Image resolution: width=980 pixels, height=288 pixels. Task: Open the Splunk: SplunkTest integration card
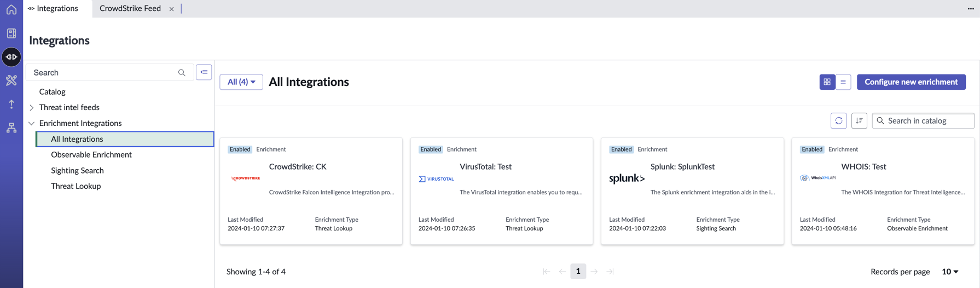pyautogui.click(x=692, y=191)
